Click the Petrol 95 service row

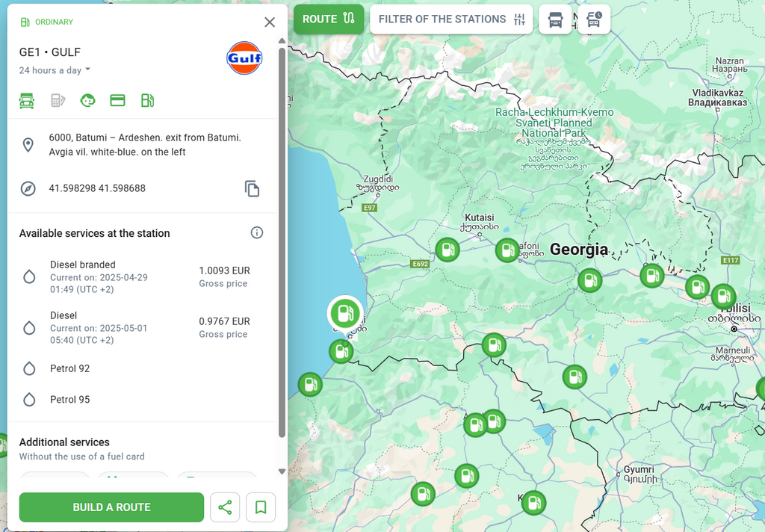click(x=141, y=400)
